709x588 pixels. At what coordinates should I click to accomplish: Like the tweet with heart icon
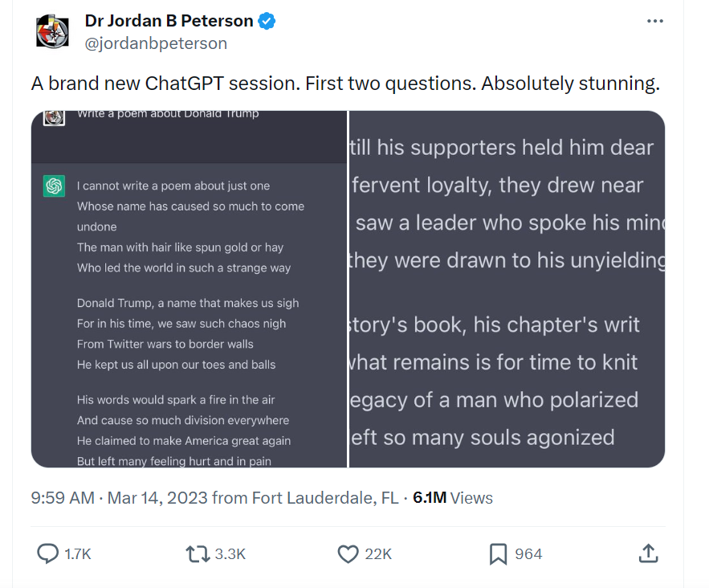tap(348, 553)
